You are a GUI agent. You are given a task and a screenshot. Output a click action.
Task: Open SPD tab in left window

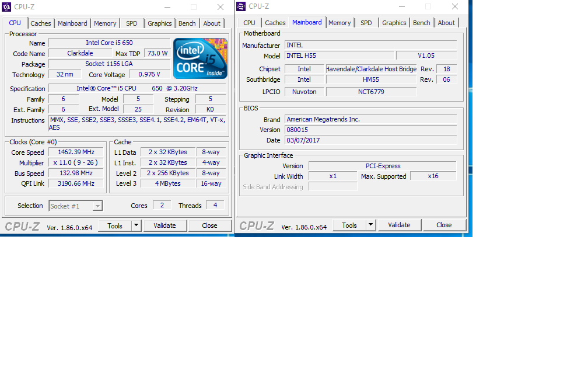point(132,23)
